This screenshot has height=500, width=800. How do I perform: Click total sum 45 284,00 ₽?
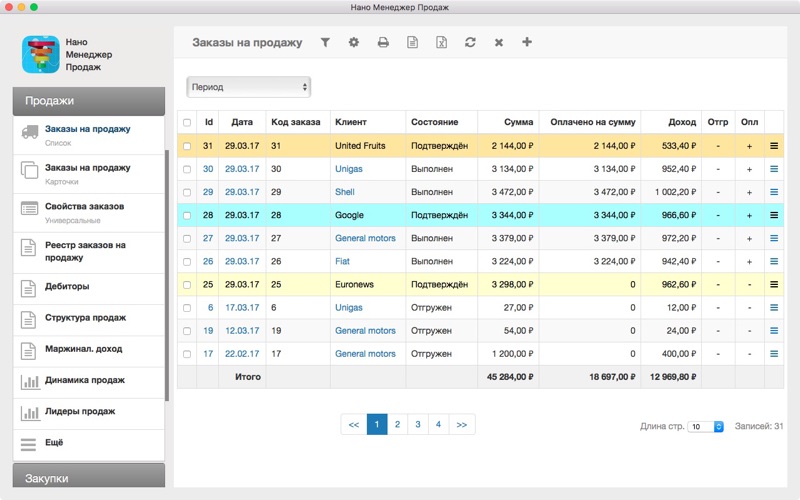(x=510, y=377)
